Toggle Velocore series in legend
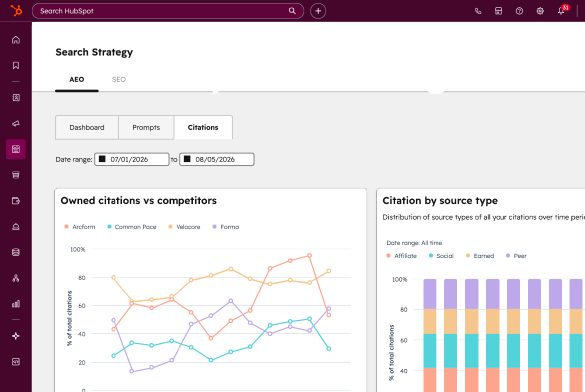This screenshot has width=585, height=392. [184, 227]
